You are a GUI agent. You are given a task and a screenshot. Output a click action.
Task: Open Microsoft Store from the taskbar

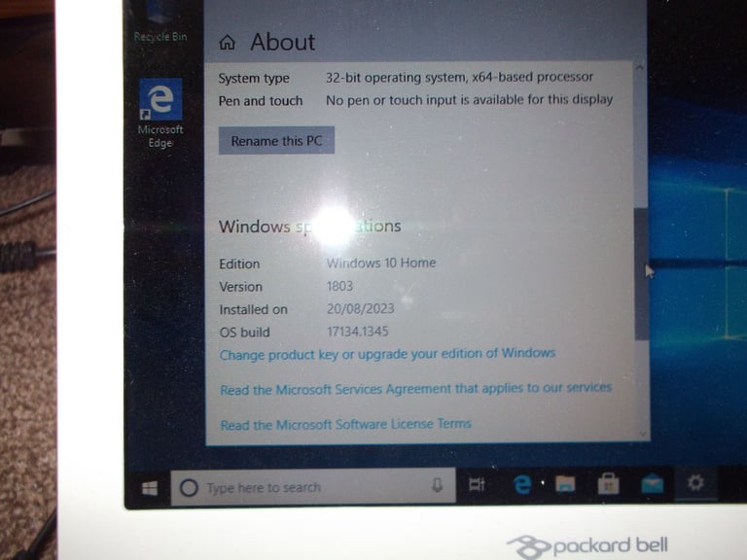(x=608, y=484)
